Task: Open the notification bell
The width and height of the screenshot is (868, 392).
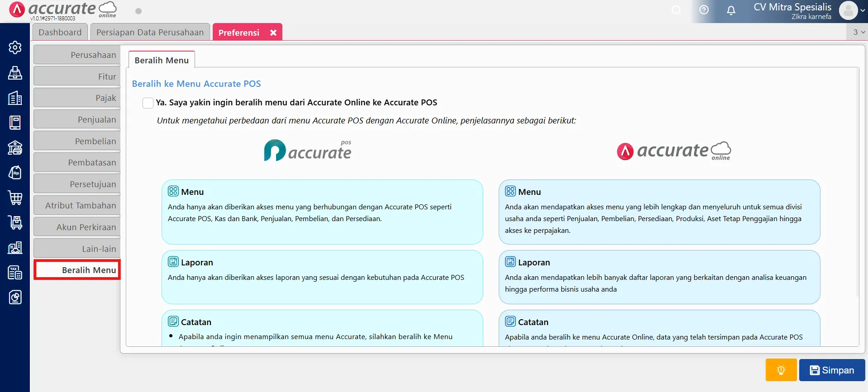Action: pyautogui.click(x=731, y=10)
